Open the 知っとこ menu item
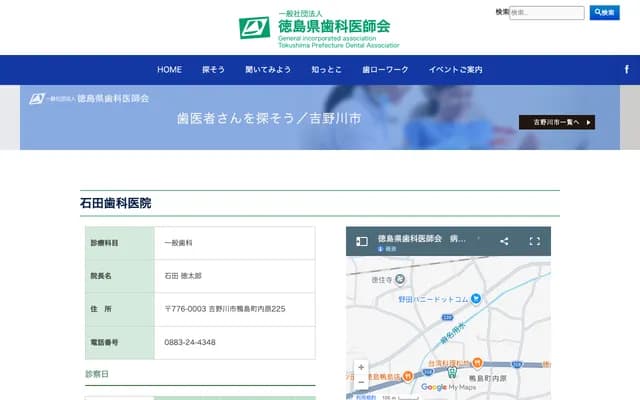 (326, 70)
